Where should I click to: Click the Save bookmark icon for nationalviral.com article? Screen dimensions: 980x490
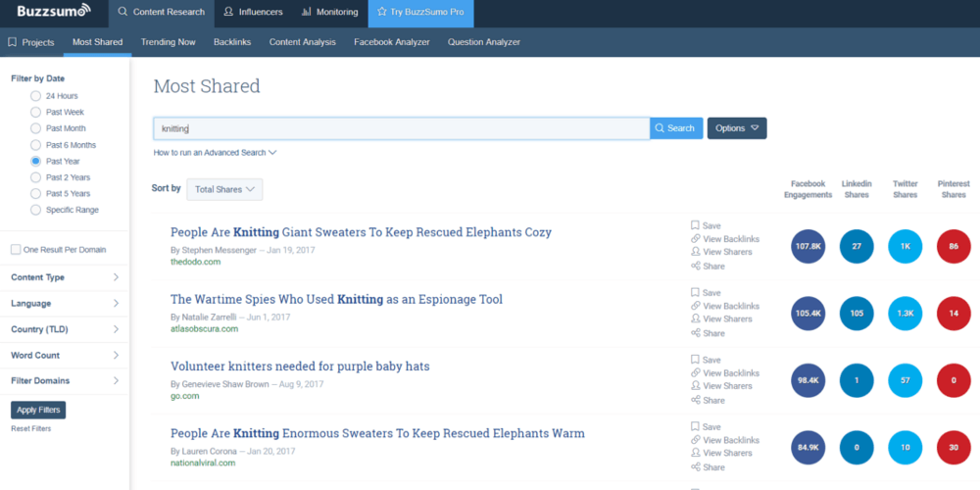click(695, 426)
